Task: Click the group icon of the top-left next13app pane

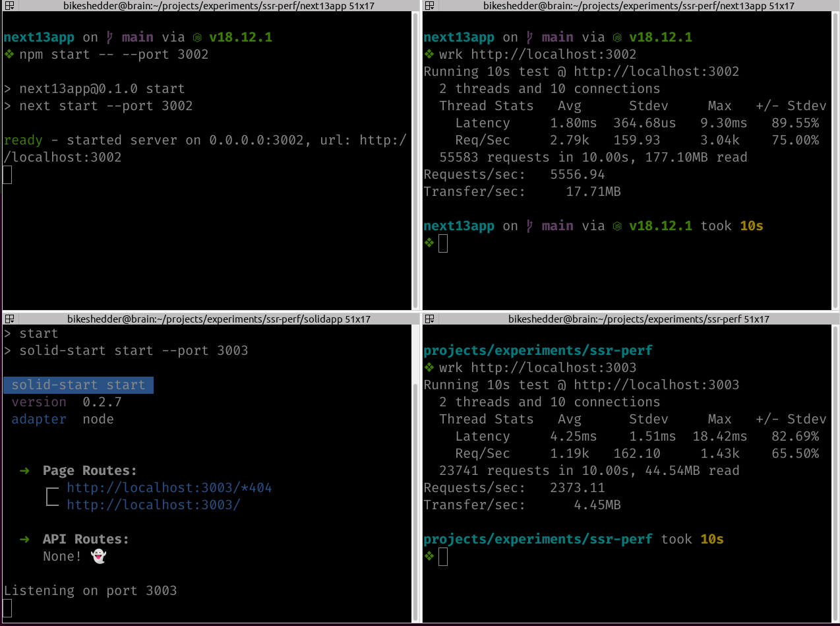Action: [x=8, y=6]
